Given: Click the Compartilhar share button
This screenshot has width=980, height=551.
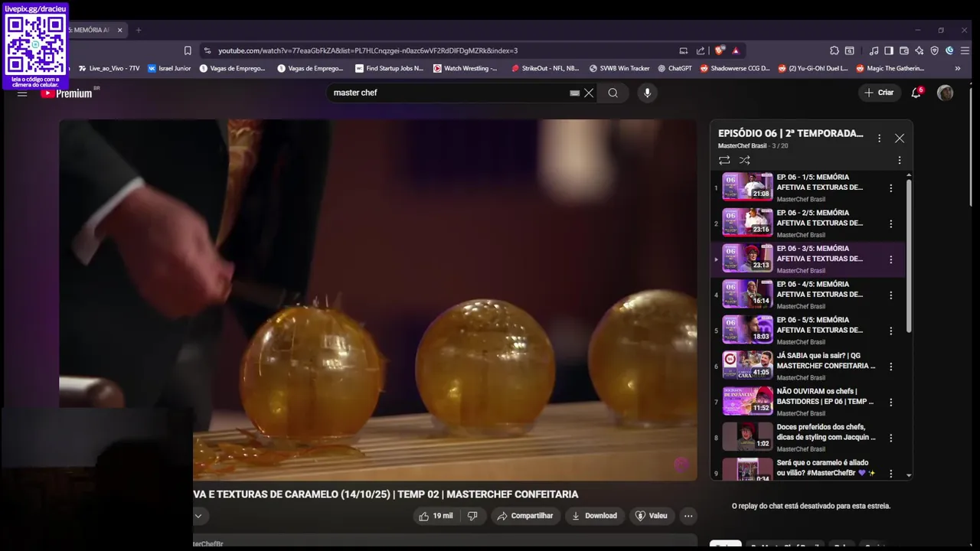Looking at the screenshot, I should [525, 516].
